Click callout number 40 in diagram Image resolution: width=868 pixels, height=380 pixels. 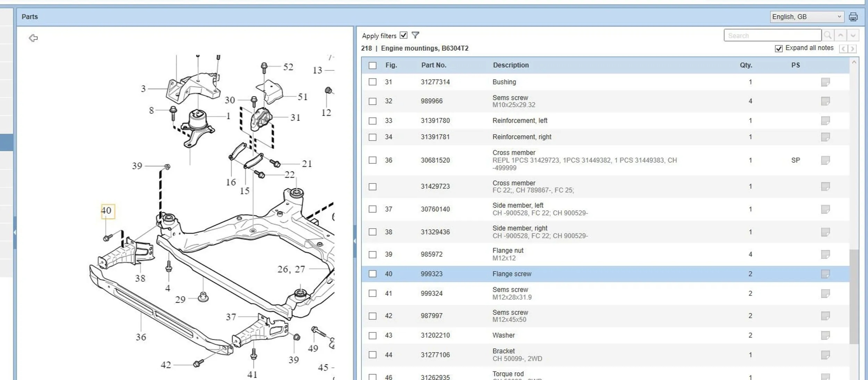pos(107,211)
